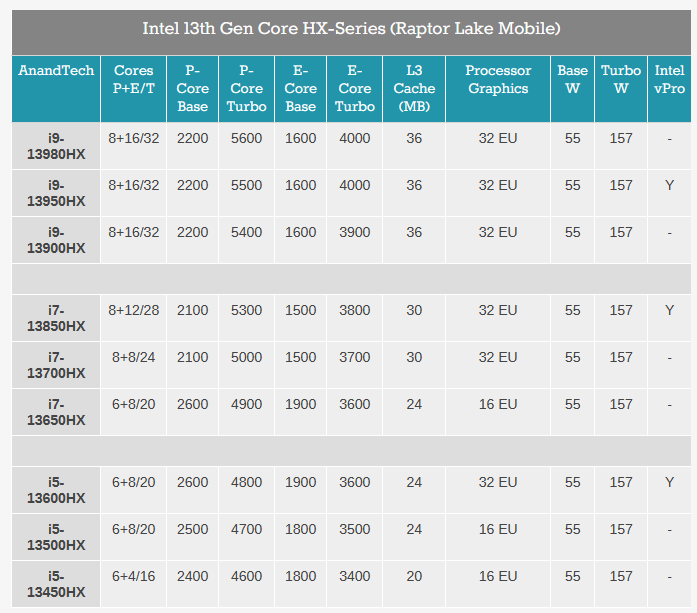Click 1500 in the i7-13850HX row
The height and width of the screenshot is (613, 697).
pos(300,310)
